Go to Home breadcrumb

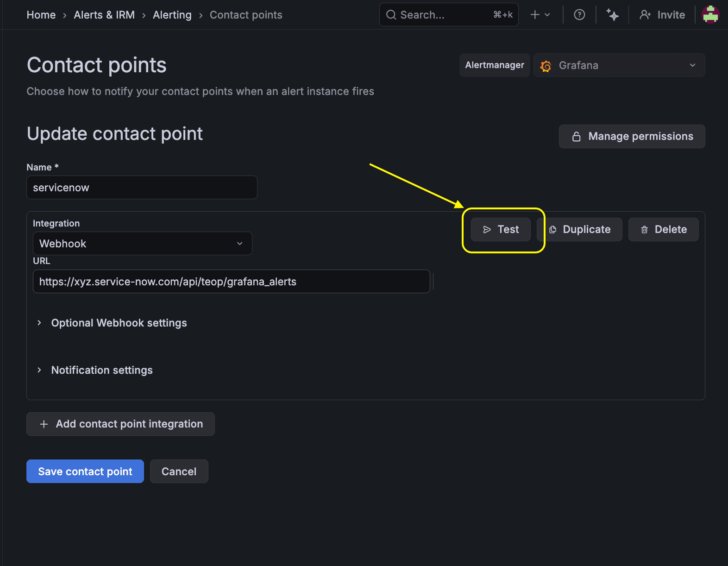[41, 15]
